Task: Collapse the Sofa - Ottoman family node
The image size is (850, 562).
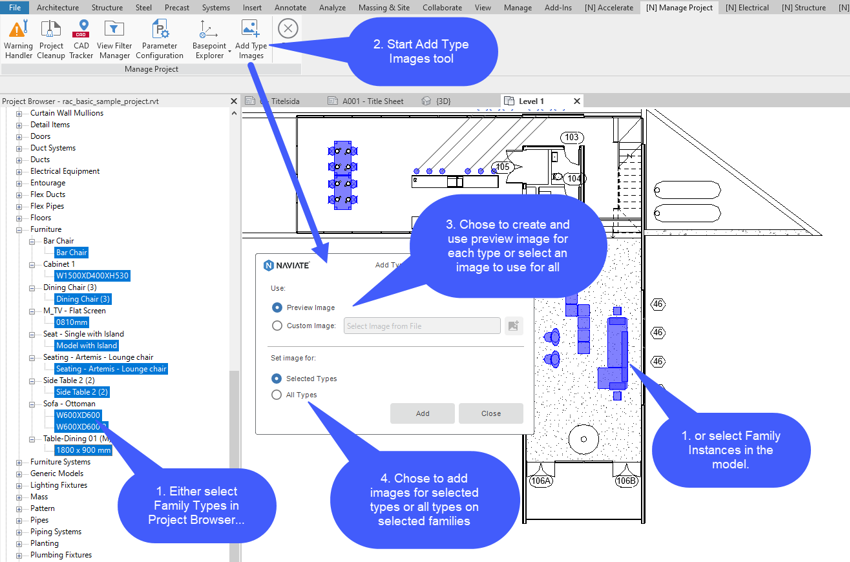Action: tap(32, 404)
